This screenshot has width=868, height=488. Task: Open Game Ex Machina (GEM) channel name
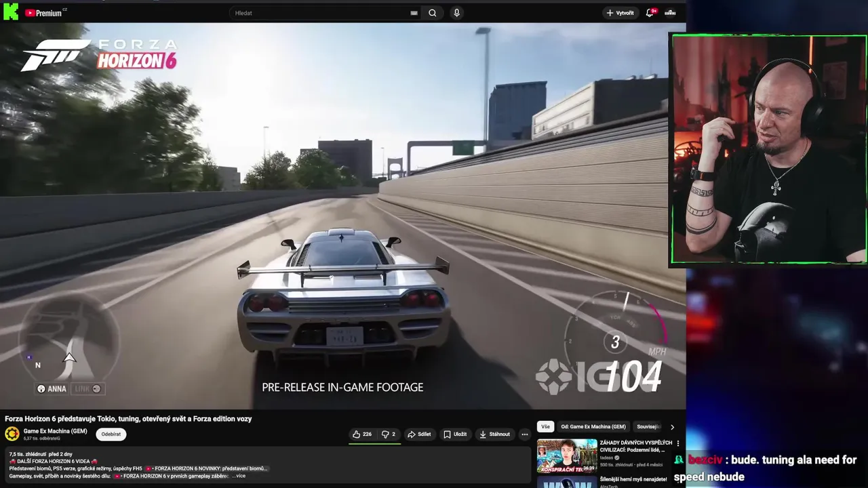point(55,431)
